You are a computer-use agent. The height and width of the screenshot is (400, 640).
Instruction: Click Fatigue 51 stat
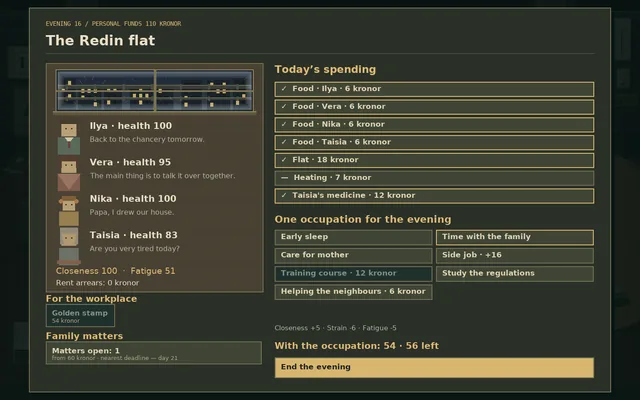[x=153, y=271]
